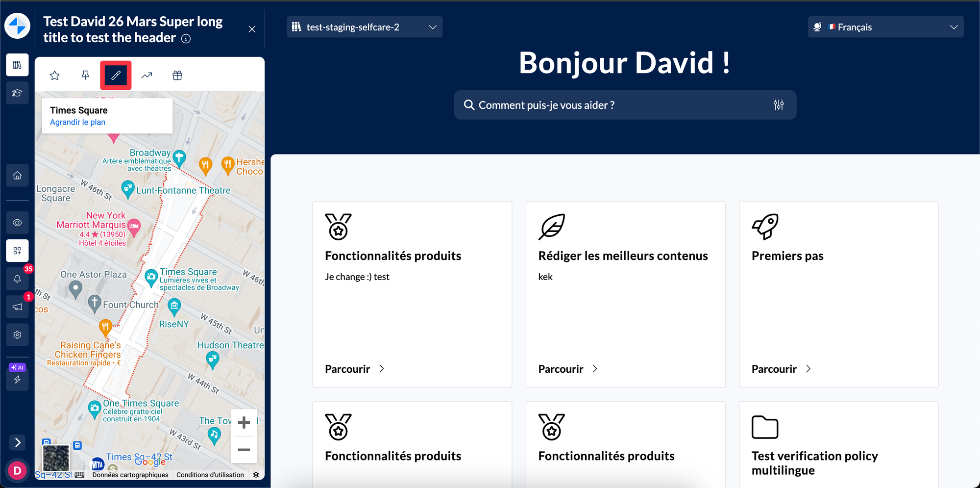The image size is (980, 488).
Task: Click the gift icon in toolbar
Action: 177,76
